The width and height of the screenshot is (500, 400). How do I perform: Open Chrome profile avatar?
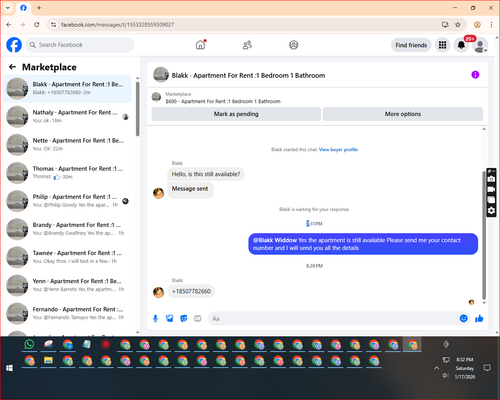(x=477, y=25)
